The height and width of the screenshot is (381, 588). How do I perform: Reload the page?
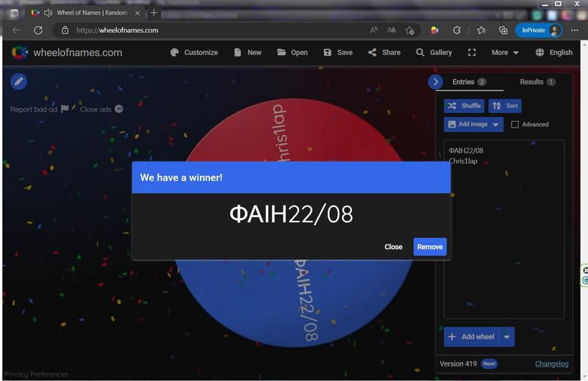pos(38,30)
